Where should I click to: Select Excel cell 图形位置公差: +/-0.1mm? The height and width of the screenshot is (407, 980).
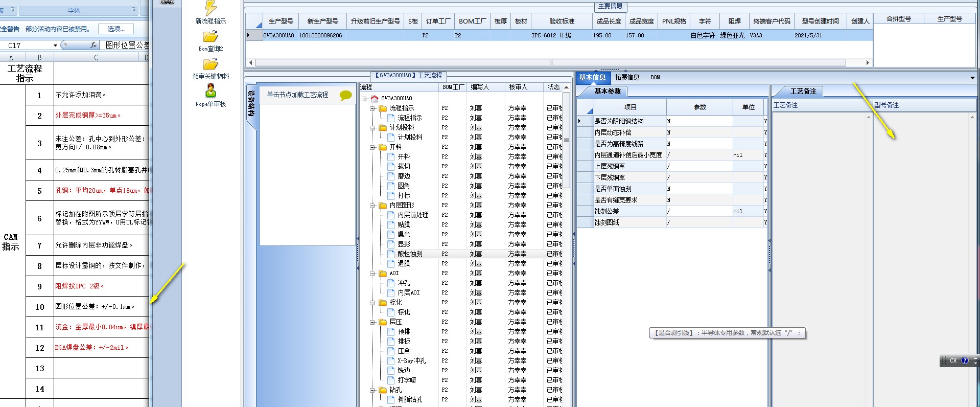click(101, 307)
